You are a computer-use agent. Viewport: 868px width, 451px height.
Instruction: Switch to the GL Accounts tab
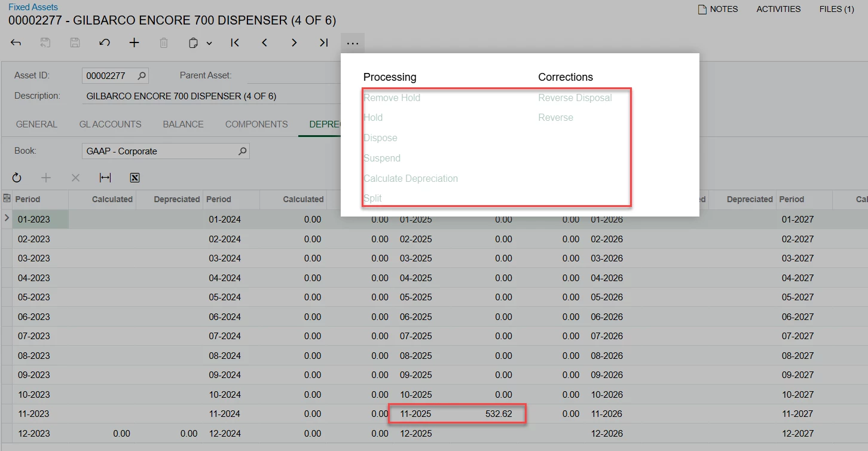110,124
